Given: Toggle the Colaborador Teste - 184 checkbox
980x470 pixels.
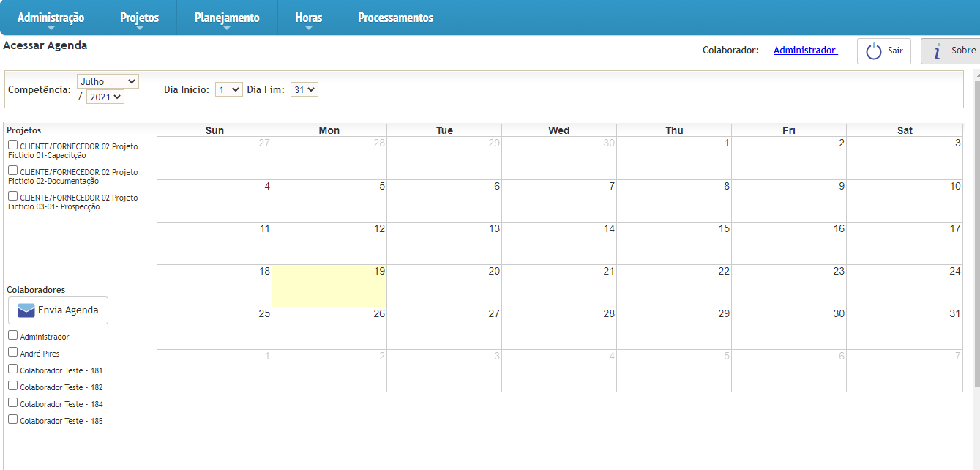Looking at the screenshot, I should [13, 403].
